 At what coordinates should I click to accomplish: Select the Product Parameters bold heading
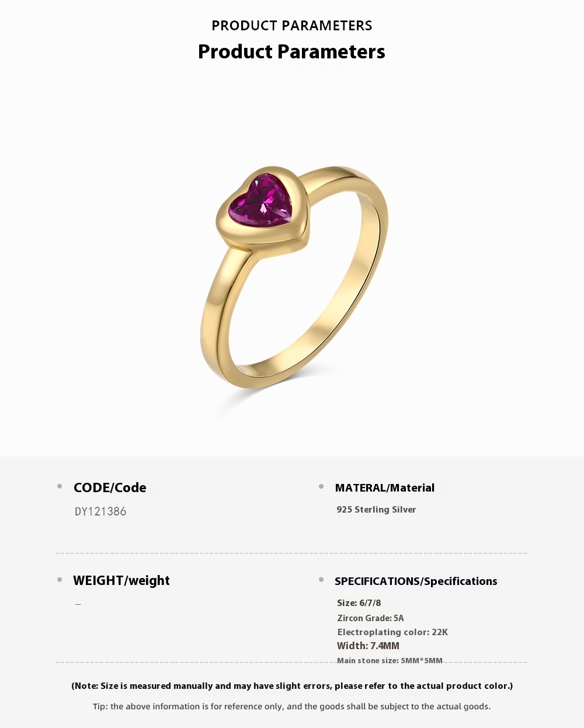tap(291, 51)
